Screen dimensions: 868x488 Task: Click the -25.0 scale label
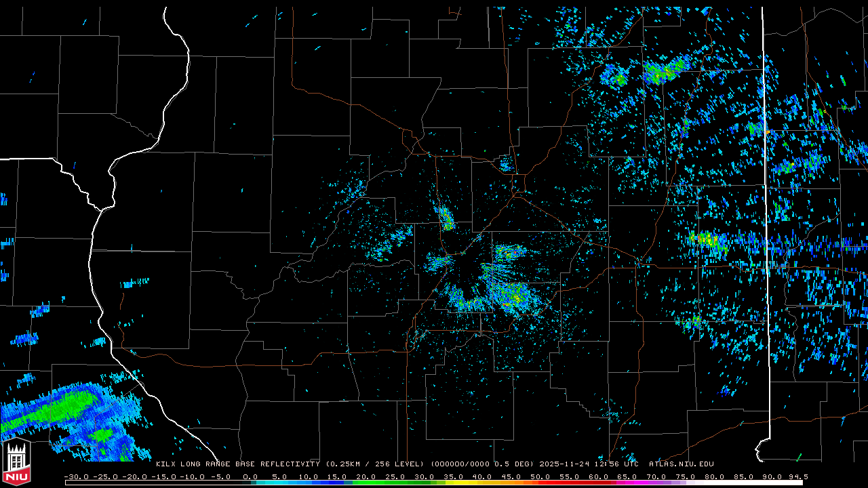pos(105,476)
